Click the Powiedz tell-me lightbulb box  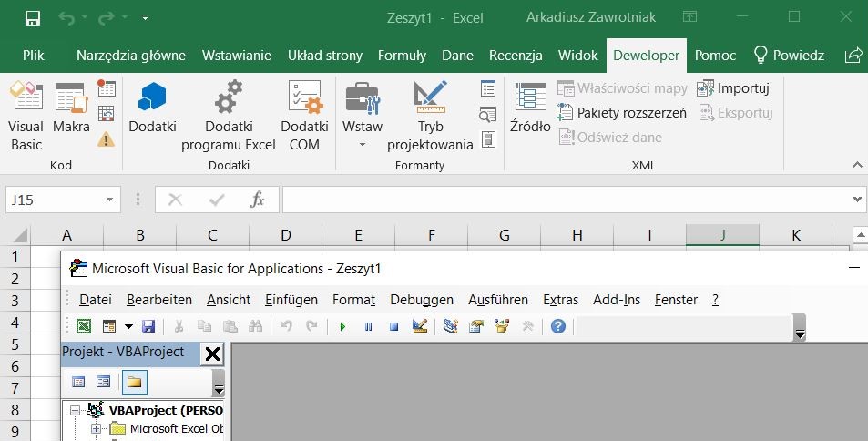pyautogui.click(x=789, y=56)
